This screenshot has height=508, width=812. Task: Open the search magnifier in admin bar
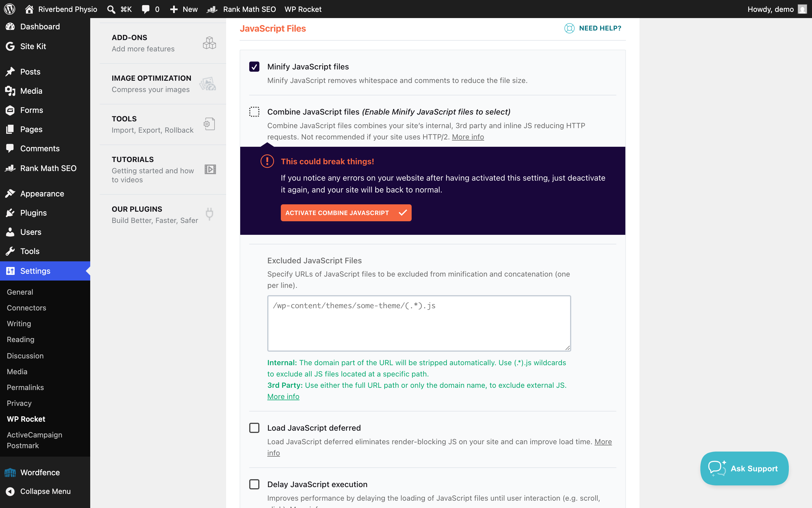tap(111, 9)
